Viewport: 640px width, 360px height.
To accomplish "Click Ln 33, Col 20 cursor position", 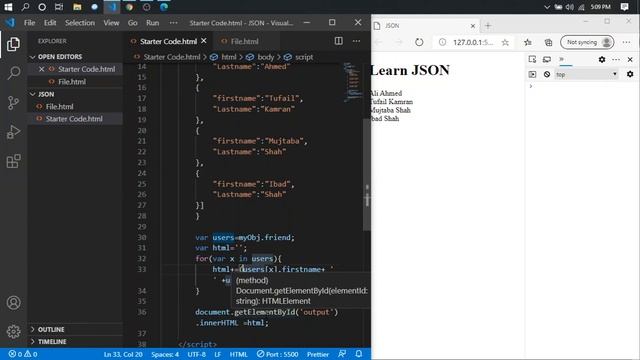I will [123, 354].
